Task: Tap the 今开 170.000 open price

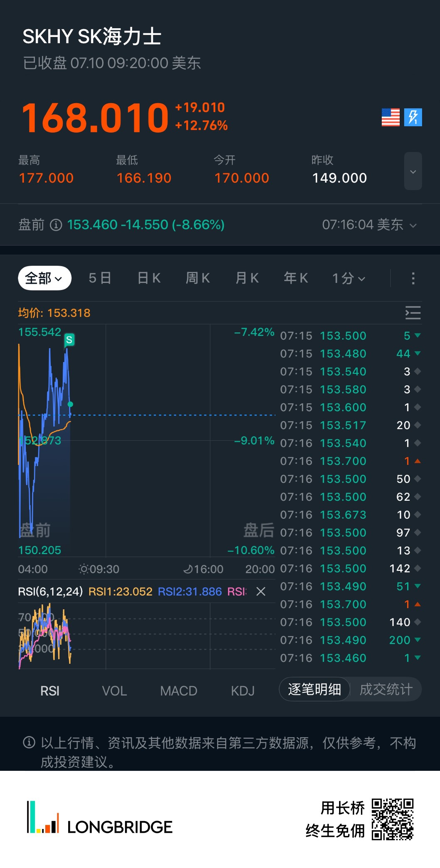Action: [x=242, y=169]
